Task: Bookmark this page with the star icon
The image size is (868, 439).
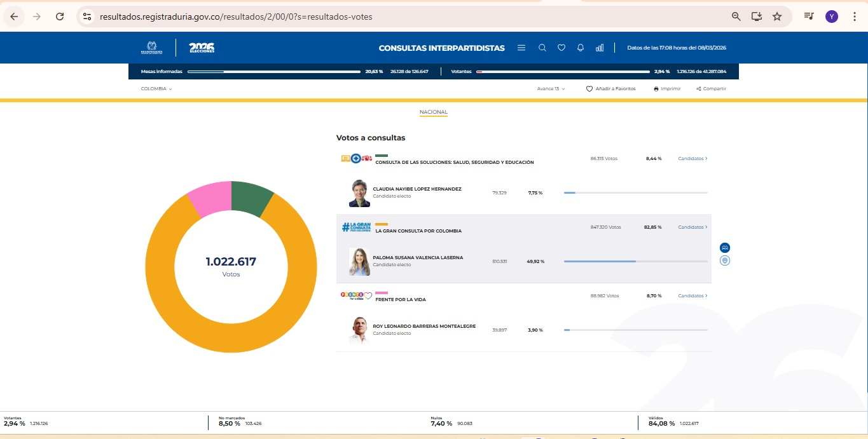Action: (x=777, y=17)
